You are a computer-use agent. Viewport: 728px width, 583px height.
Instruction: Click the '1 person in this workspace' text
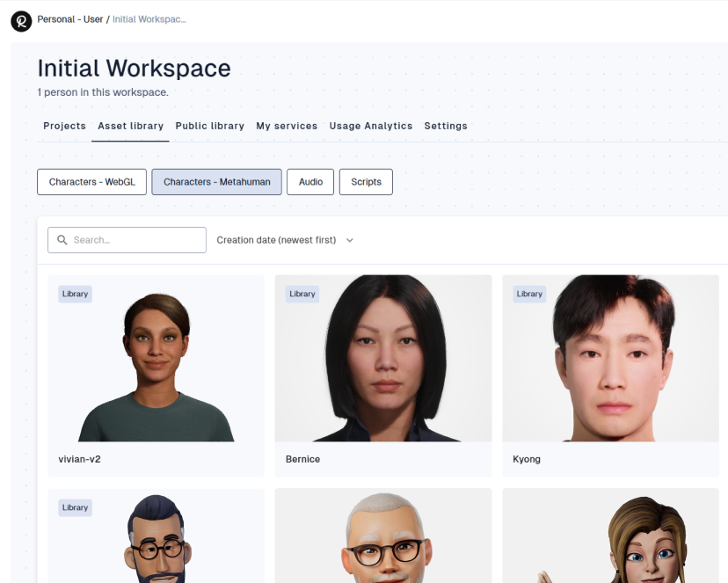click(x=103, y=92)
